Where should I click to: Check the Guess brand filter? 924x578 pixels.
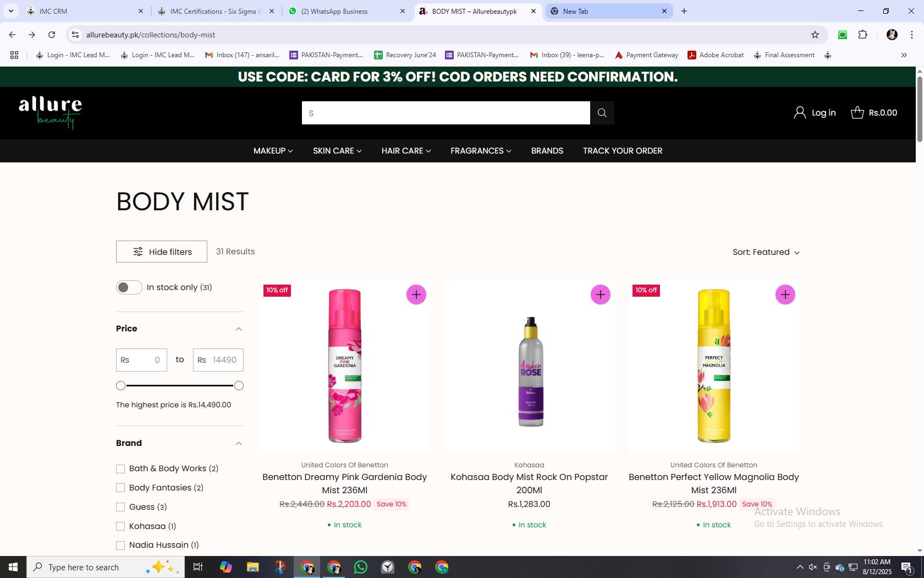[120, 507]
